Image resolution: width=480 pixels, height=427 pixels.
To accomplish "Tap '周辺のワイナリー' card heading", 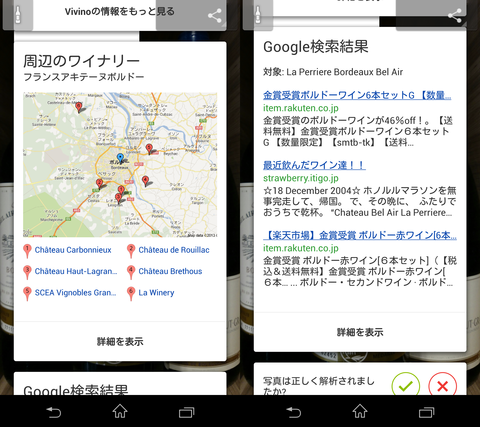I will [82, 61].
